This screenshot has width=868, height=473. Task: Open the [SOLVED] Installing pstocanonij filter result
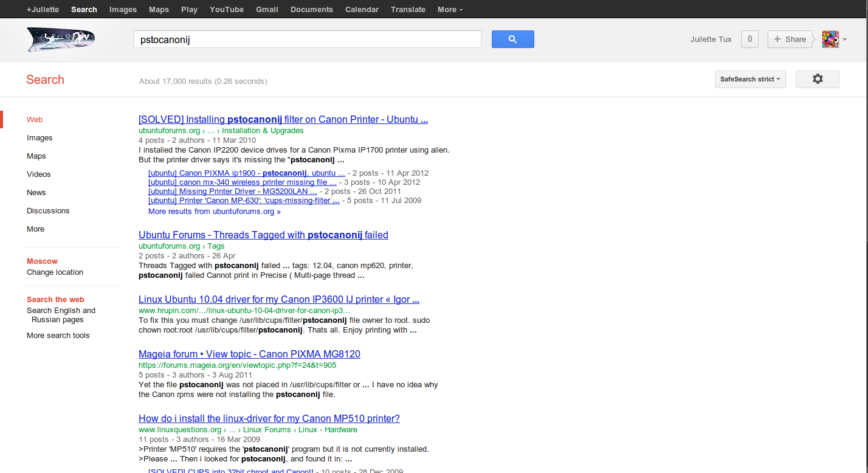click(x=283, y=120)
